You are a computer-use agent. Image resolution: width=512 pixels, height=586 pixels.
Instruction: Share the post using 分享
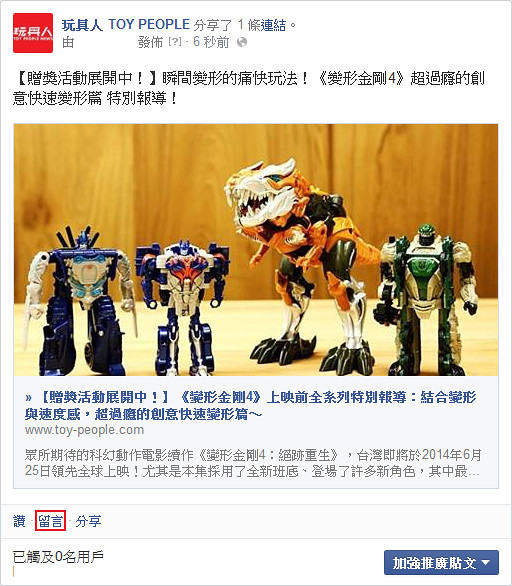coord(89,521)
